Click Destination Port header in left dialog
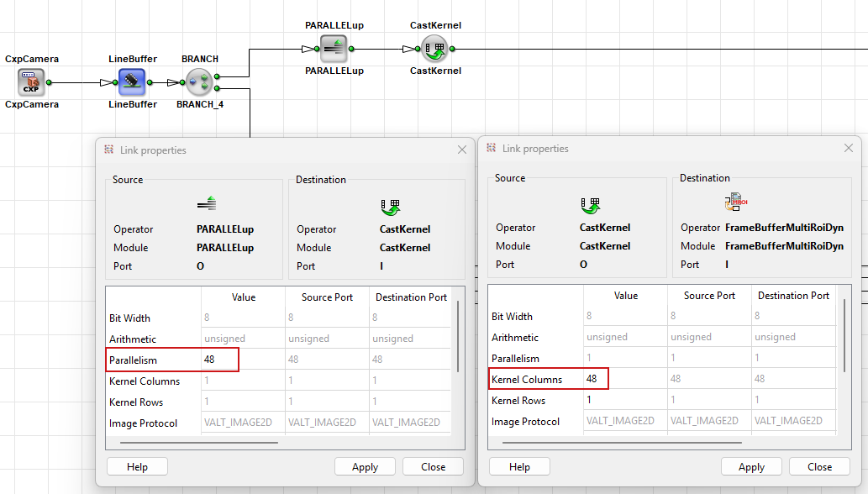The width and height of the screenshot is (868, 494). coord(411,297)
